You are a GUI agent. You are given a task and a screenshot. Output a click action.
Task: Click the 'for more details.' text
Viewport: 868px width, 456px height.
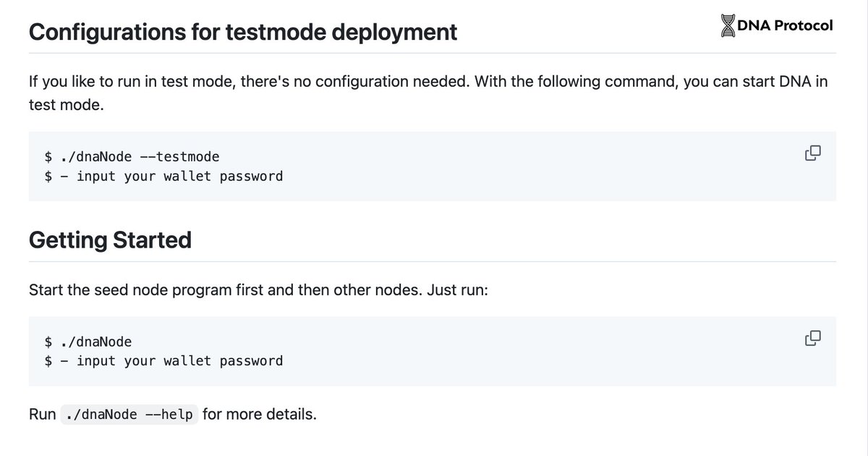point(260,415)
